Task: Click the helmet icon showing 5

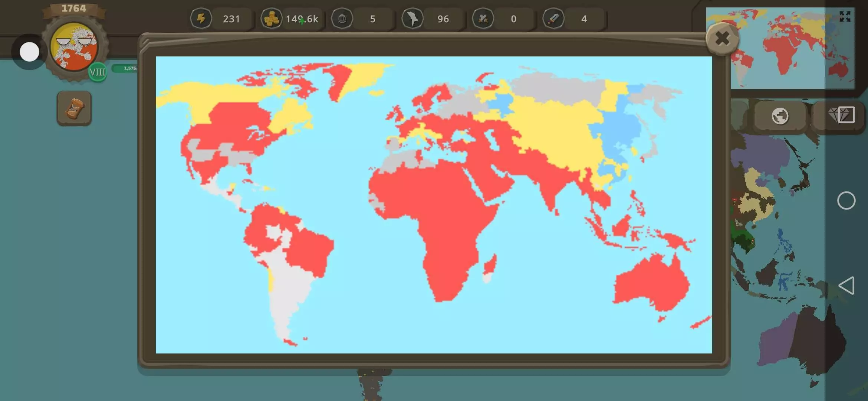Action: (x=342, y=19)
